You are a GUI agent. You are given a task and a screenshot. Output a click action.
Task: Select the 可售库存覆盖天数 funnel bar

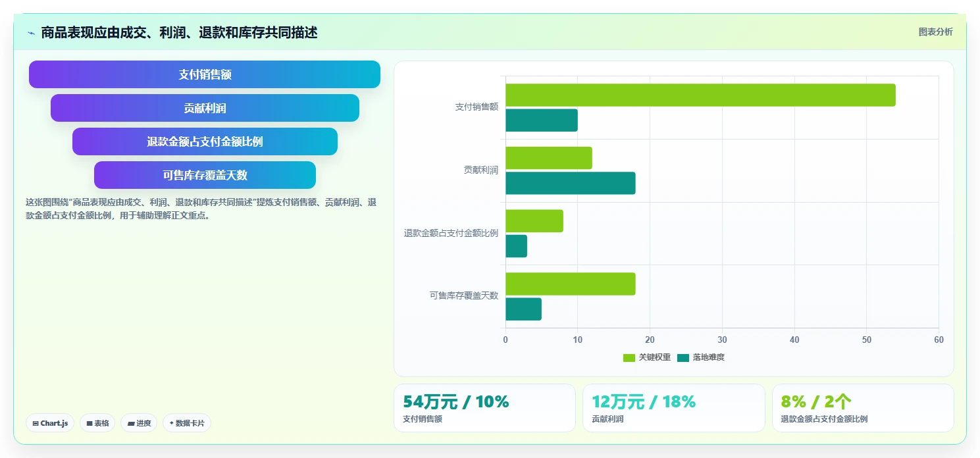[x=205, y=175]
